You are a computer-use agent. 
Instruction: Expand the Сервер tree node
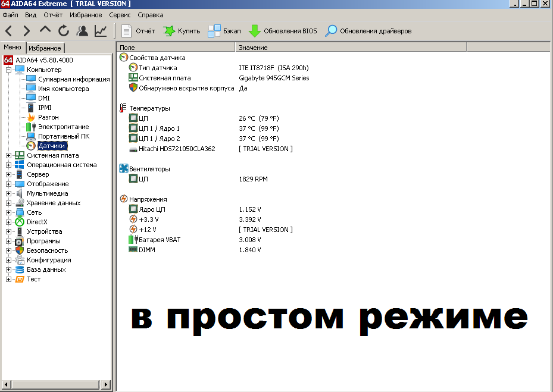[x=8, y=174]
